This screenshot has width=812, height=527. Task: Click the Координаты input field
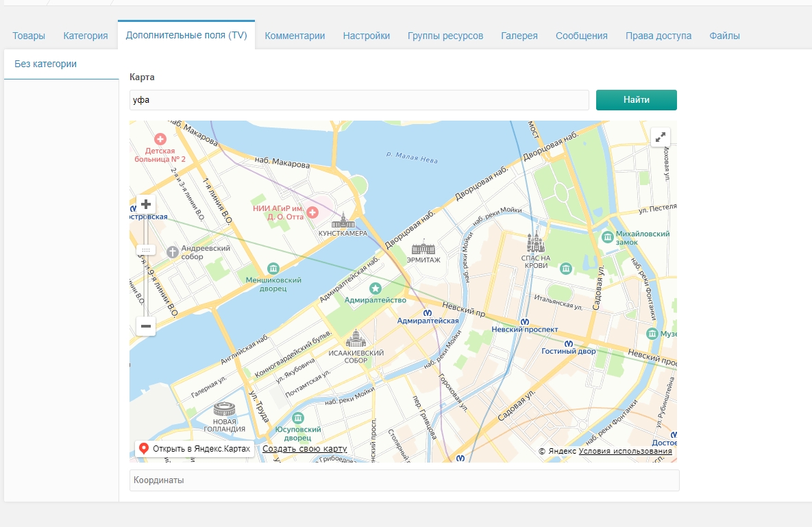tap(404, 480)
